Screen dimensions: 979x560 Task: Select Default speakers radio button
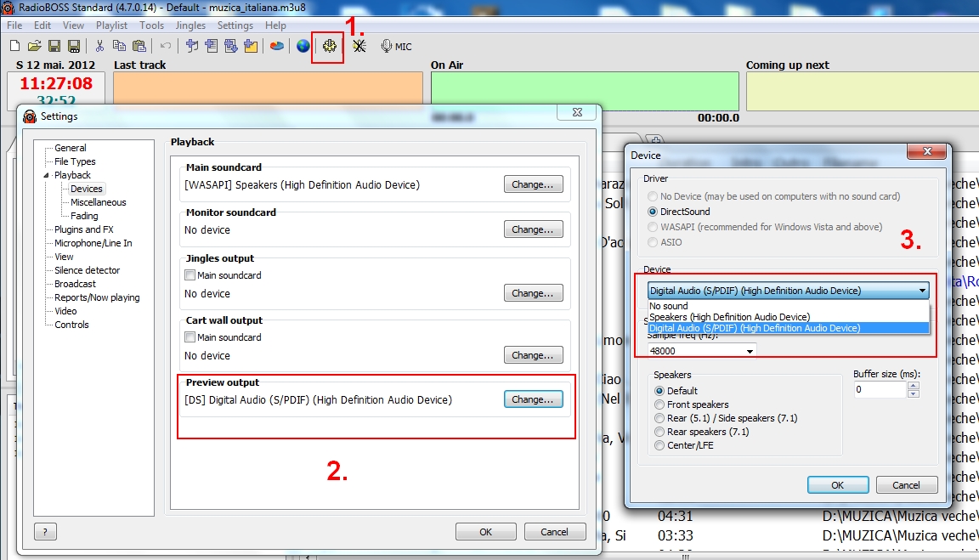[x=659, y=391]
